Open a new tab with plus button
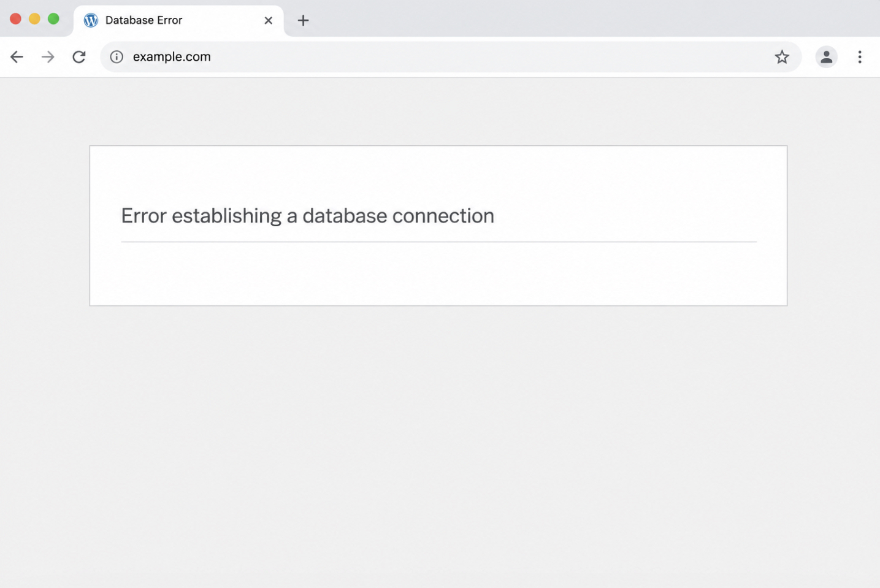 (x=303, y=20)
